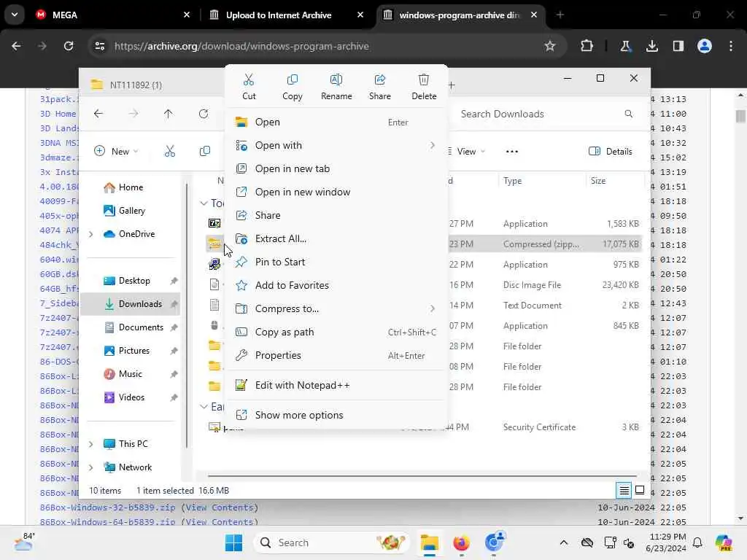The width and height of the screenshot is (747, 560).
Task: Click the See more ellipsis in Explorer toolbar
Action: coord(511,152)
